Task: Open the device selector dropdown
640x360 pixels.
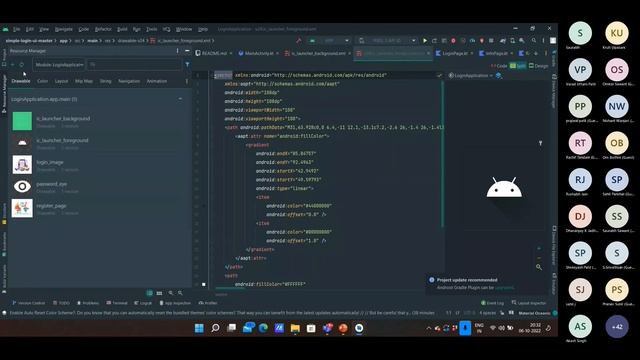Action: 387,40
